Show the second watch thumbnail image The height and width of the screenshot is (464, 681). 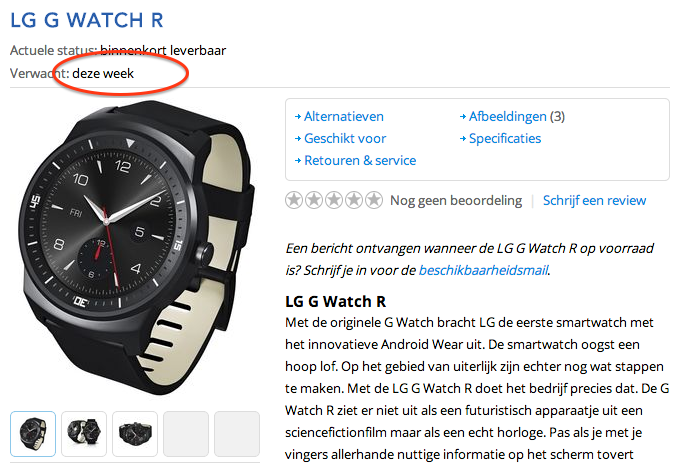click(84, 434)
